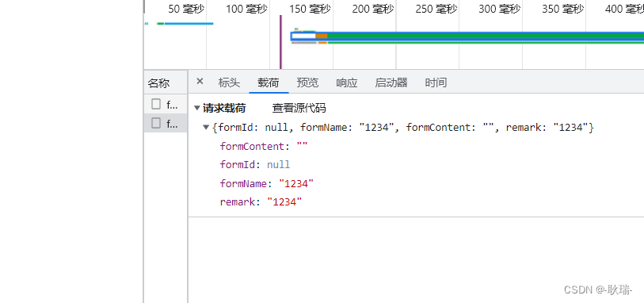This screenshot has height=303, width=644.
Task: Click the 50 毫秒 timeline label
Action: (x=186, y=9)
